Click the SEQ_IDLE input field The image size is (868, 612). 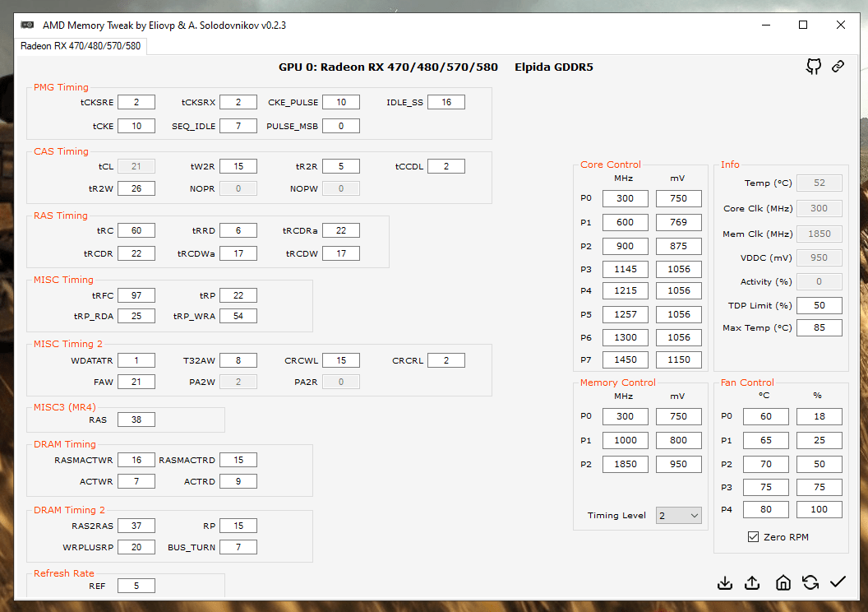coord(238,127)
